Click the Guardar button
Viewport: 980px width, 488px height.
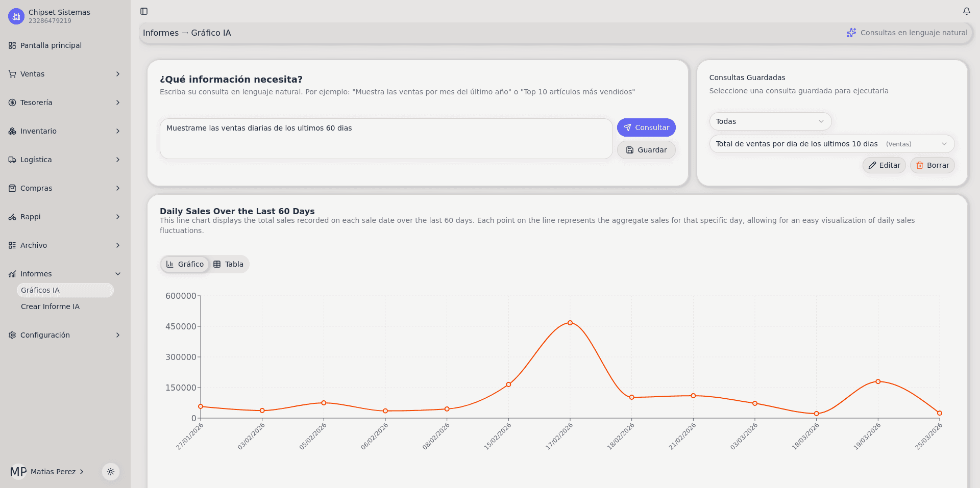coord(646,150)
